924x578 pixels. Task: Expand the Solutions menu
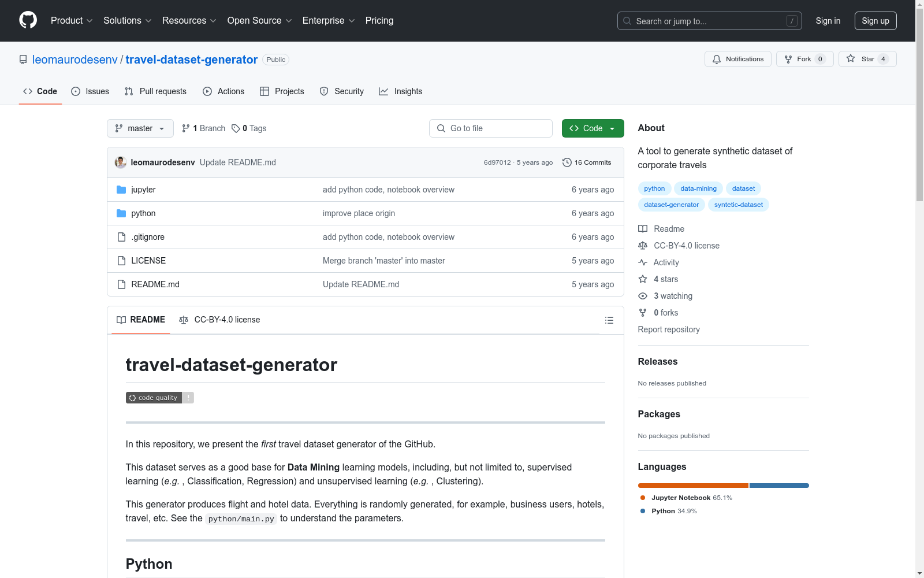click(x=128, y=20)
